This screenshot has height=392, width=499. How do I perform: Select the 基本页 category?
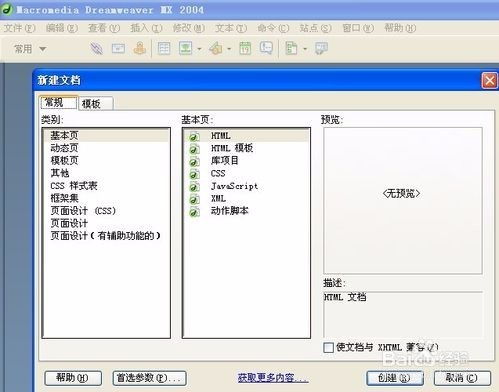[x=106, y=136]
